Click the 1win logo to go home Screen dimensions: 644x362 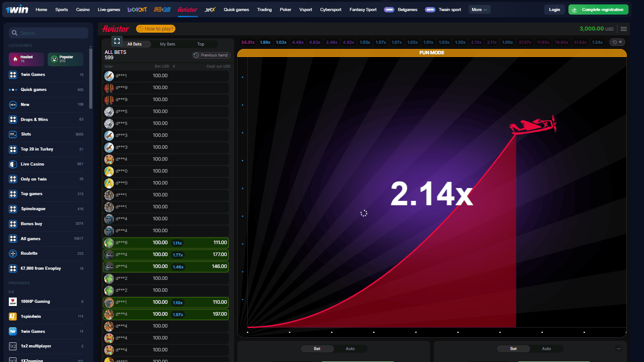click(17, 9)
